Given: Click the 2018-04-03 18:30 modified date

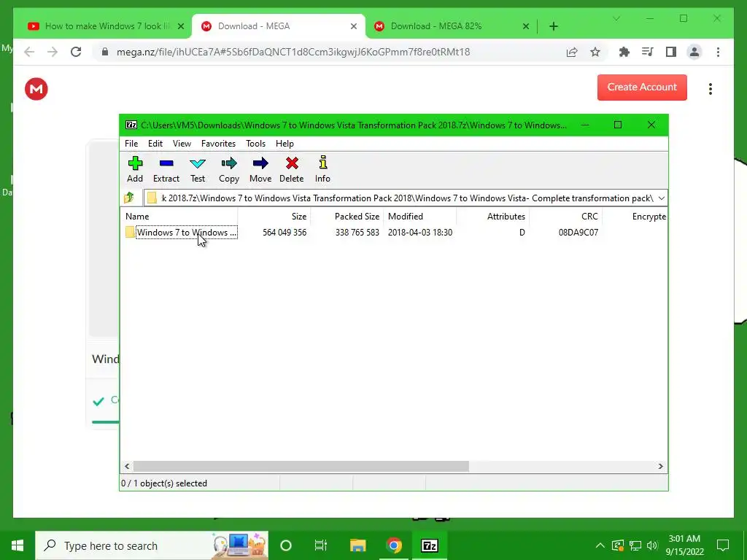Looking at the screenshot, I should (x=419, y=233).
